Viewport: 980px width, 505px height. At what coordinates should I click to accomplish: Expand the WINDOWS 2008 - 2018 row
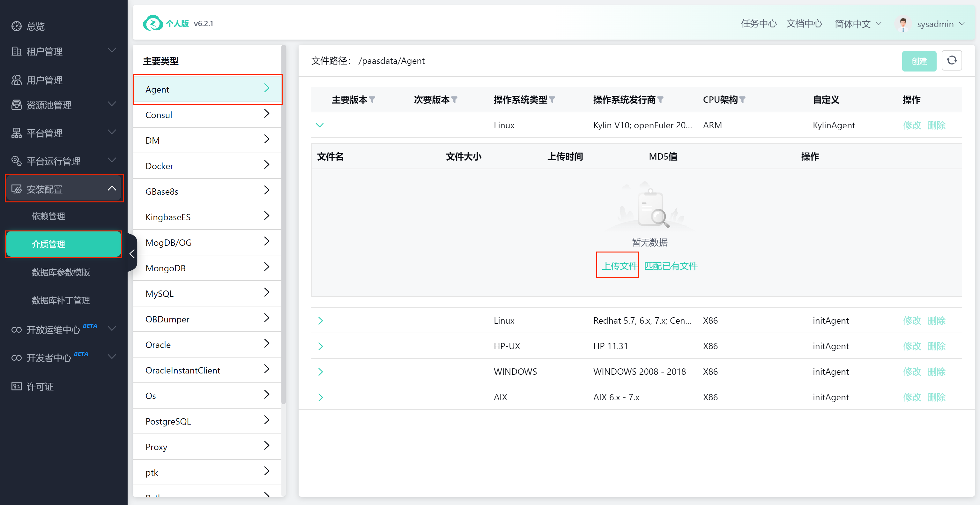pos(320,372)
